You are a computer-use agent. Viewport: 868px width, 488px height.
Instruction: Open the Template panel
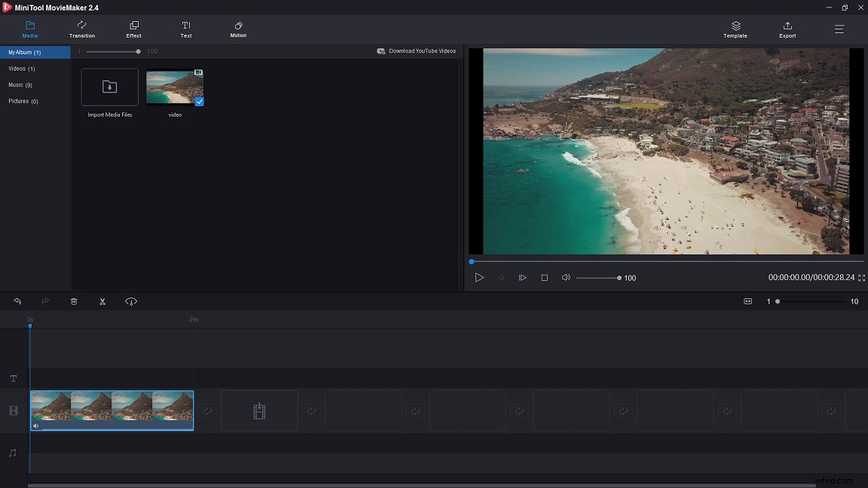735,29
